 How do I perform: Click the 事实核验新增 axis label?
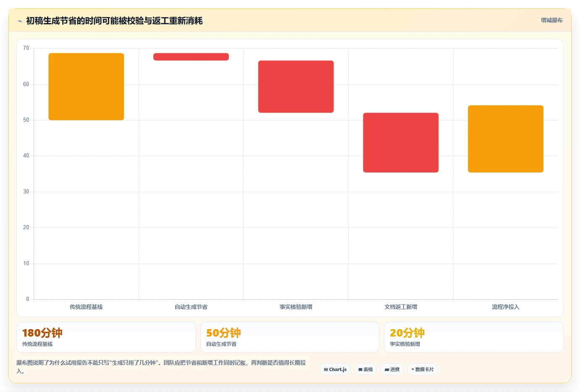coord(296,307)
